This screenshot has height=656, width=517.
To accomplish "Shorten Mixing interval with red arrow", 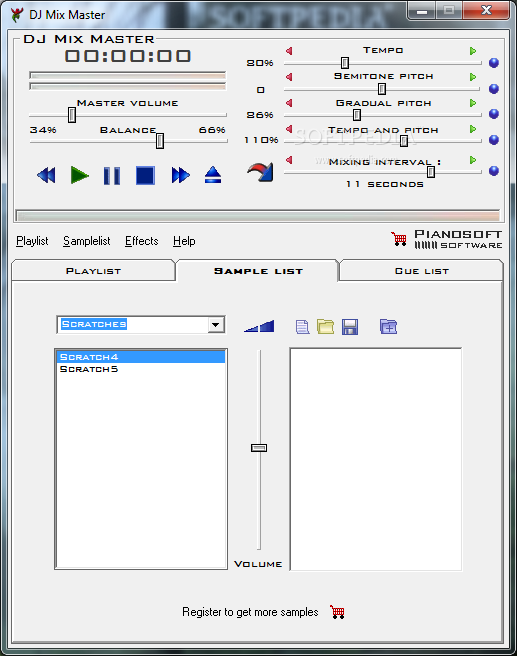I will click(289, 160).
